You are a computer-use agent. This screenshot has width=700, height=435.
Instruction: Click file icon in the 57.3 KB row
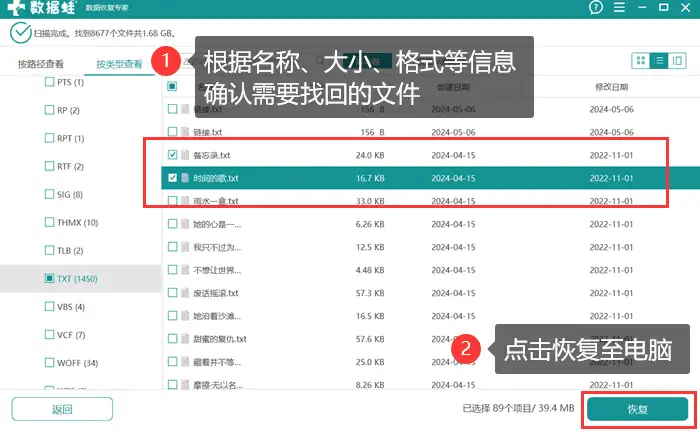click(x=185, y=293)
